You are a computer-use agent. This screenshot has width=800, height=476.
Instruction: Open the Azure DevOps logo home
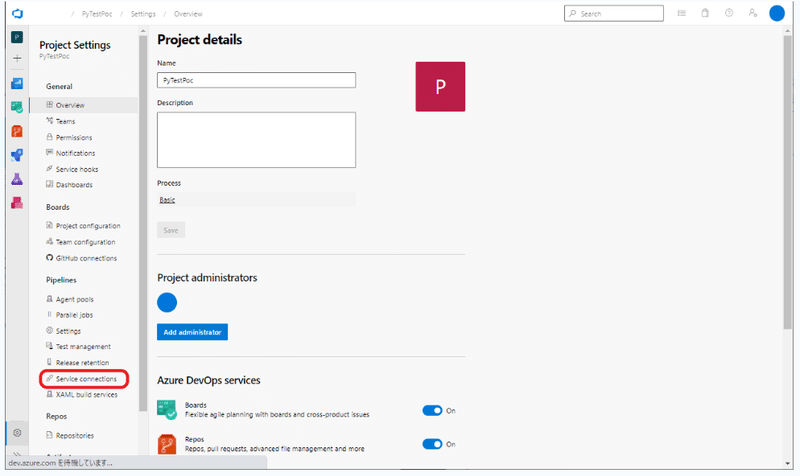pos(17,13)
